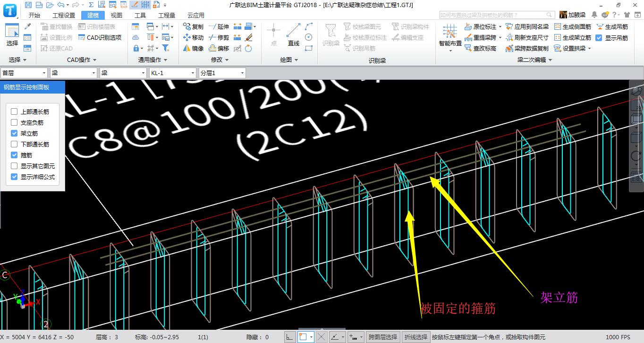Click 生成吊筋 button
Viewport: 644px width, 343px height.
(x=612, y=27)
